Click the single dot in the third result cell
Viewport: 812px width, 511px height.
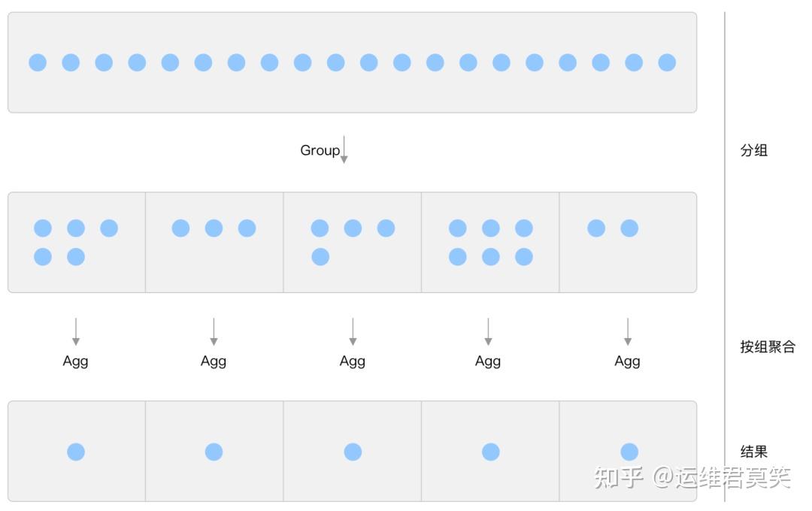(353, 452)
